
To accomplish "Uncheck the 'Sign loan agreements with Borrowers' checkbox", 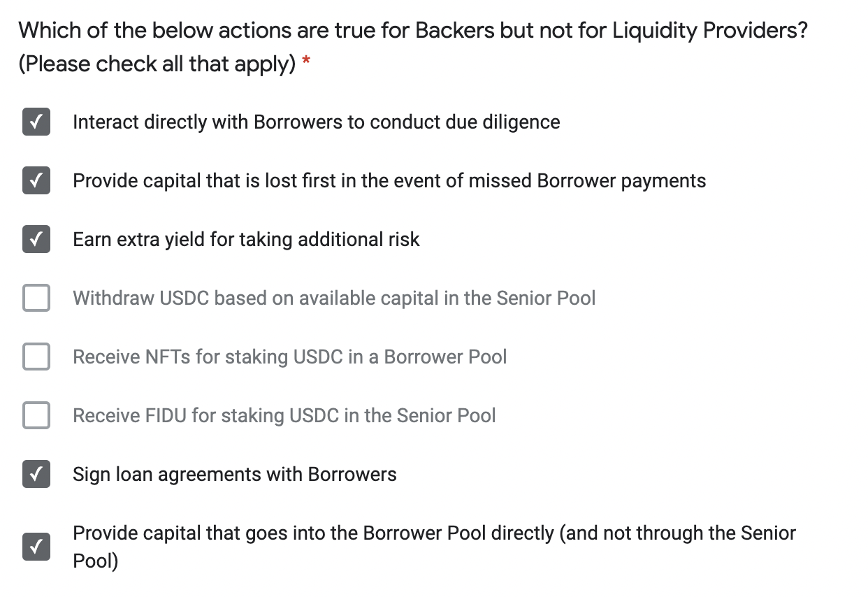I will click(36, 475).
